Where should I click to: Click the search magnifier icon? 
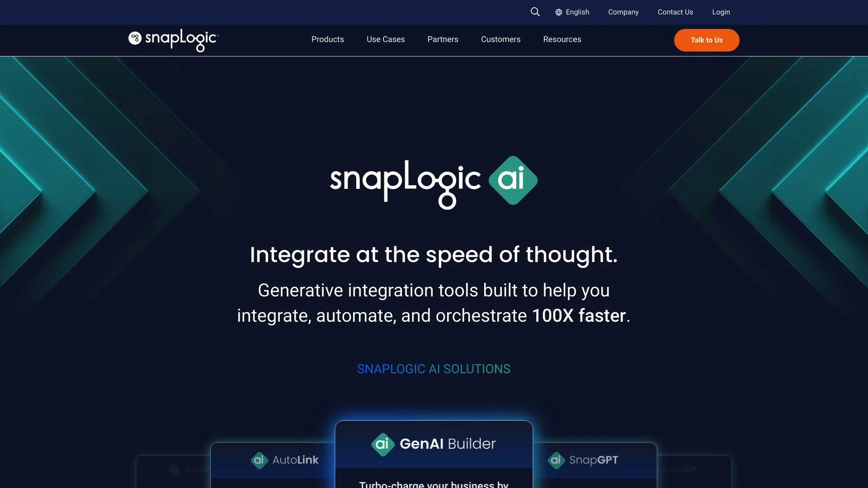[x=535, y=12]
